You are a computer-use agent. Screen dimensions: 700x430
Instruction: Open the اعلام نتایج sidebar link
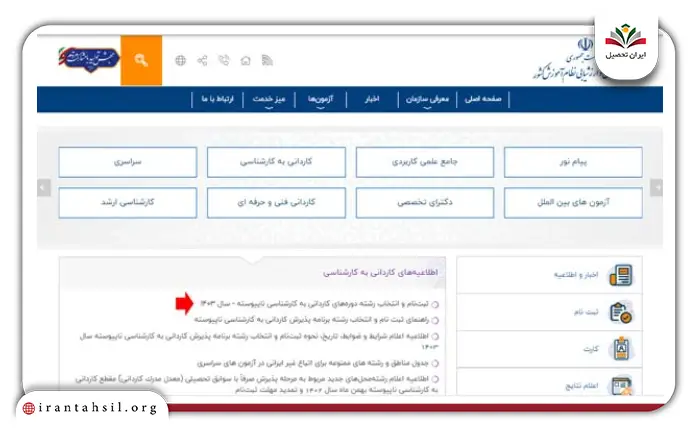[582, 386]
